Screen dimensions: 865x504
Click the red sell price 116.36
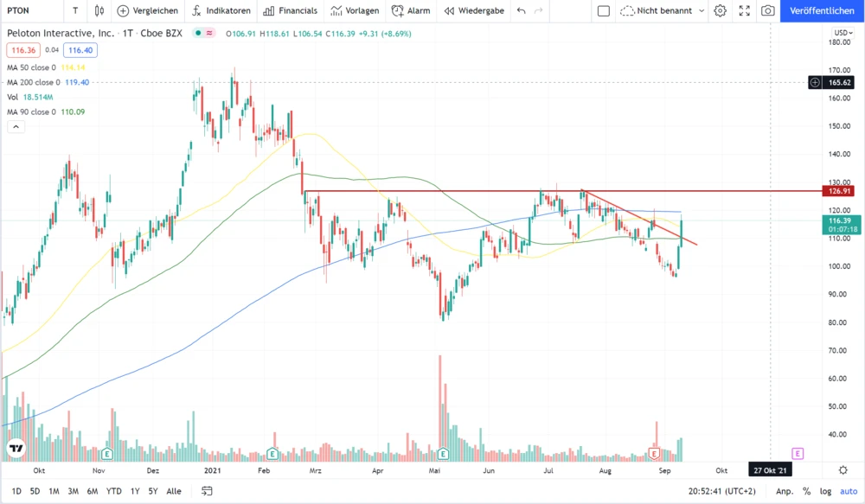coord(23,50)
